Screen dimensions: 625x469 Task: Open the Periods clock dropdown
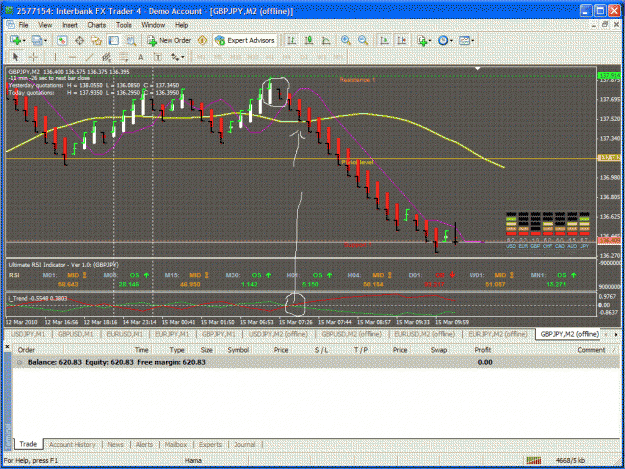[x=445, y=40]
